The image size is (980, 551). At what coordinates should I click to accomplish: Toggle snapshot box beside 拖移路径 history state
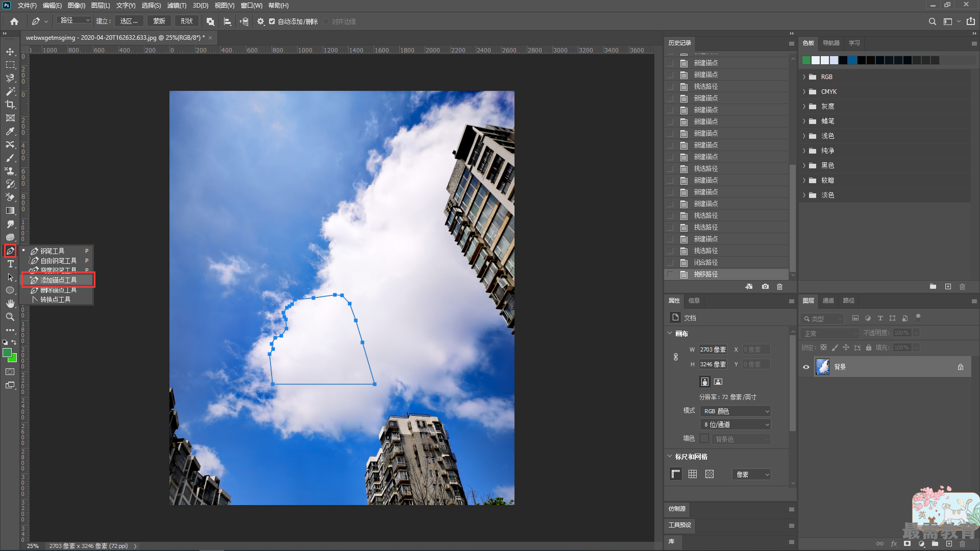pyautogui.click(x=670, y=274)
